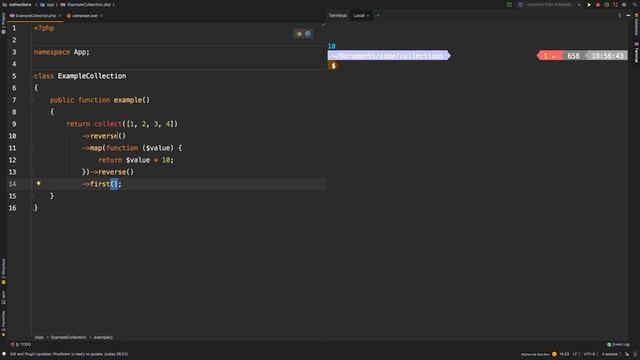640x360 pixels.
Task: Open the Favorites tool window stripe
Action: pos(3,323)
